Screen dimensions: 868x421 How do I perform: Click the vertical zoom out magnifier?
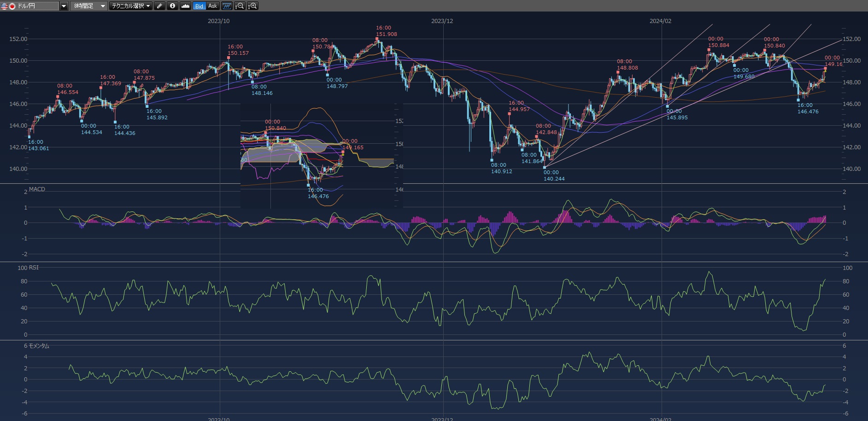click(240, 6)
